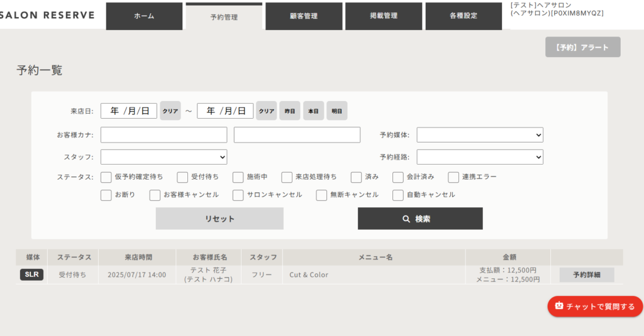Clear the start visit date field

[x=170, y=111]
